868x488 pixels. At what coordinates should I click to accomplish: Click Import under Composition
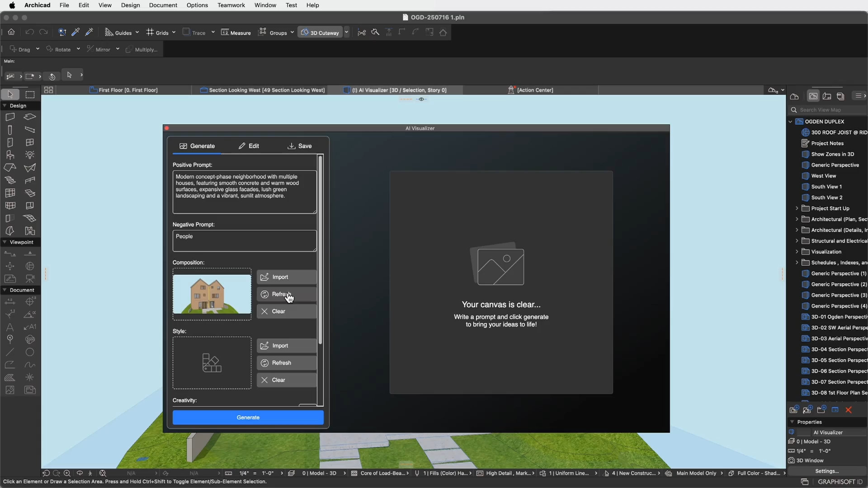(287, 277)
